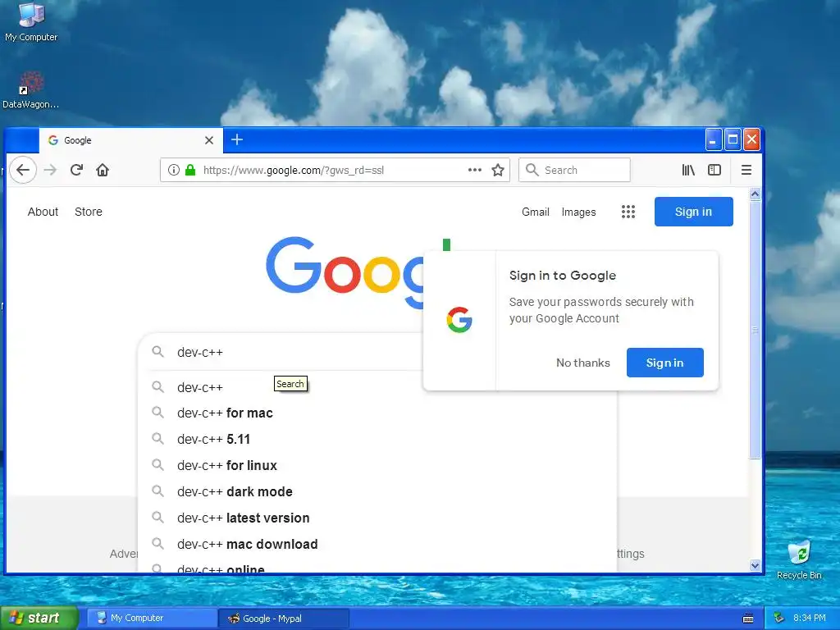Viewport: 840px width, 630px height.
Task: Click magnifier beside 'dev-c++ dark mode' suggestion
Action: pyautogui.click(x=157, y=491)
